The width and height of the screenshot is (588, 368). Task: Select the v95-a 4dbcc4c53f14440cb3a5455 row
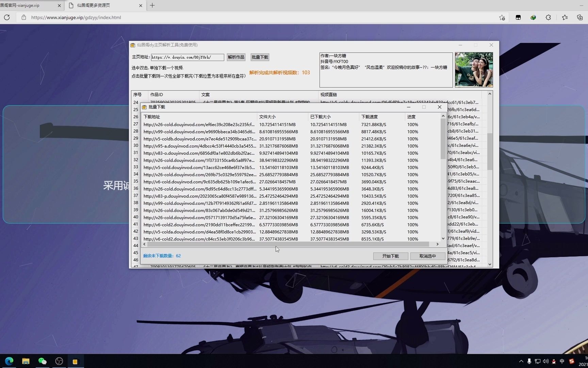pyautogui.click(x=291, y=146)
